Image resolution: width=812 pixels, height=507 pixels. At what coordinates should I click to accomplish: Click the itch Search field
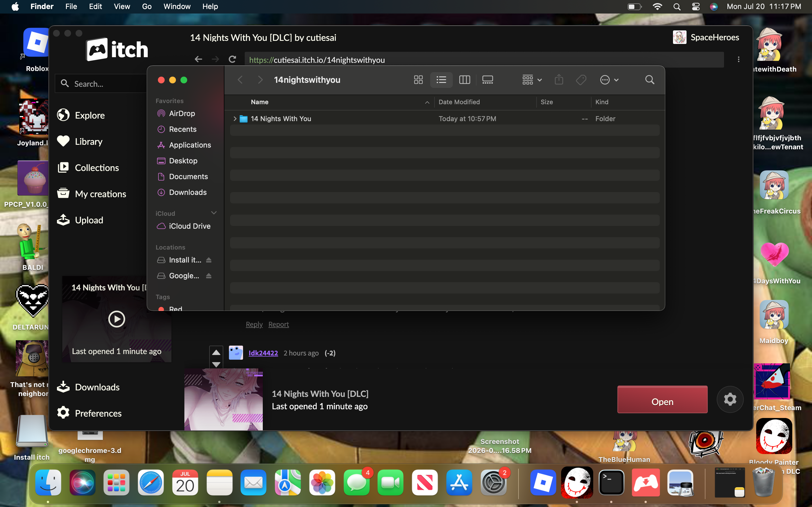tap(101, 83)
